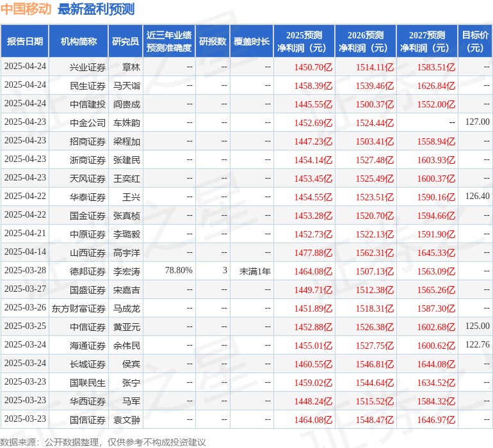Click researcher name 马天诣
493x448 pixels.
[127, 86]
